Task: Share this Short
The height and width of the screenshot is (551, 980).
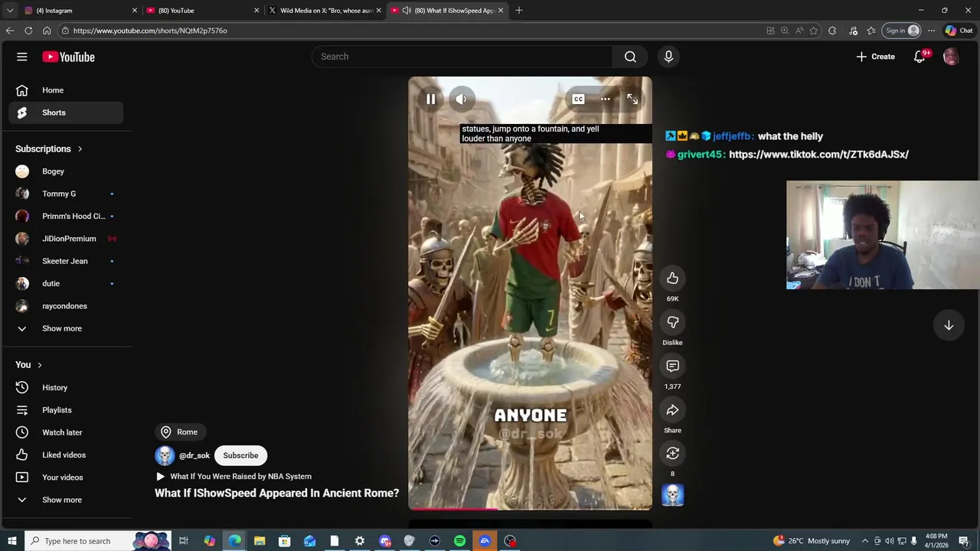Action: pos(672,410)
